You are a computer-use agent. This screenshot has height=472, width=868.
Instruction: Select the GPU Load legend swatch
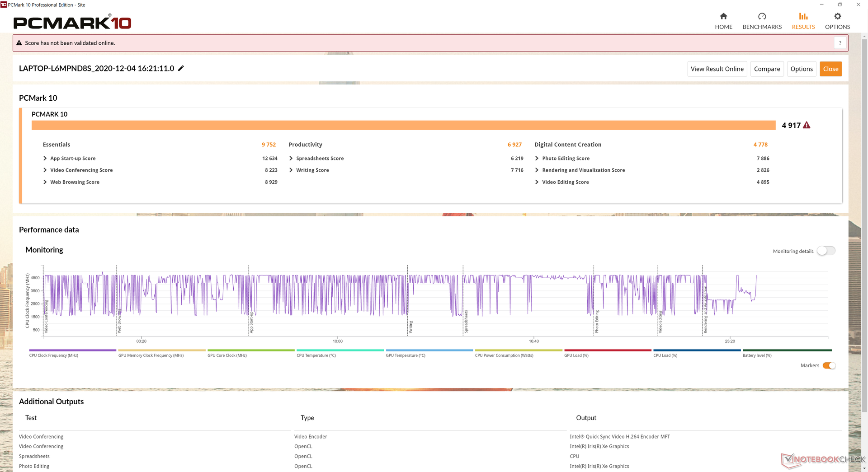tap(608, 350)
